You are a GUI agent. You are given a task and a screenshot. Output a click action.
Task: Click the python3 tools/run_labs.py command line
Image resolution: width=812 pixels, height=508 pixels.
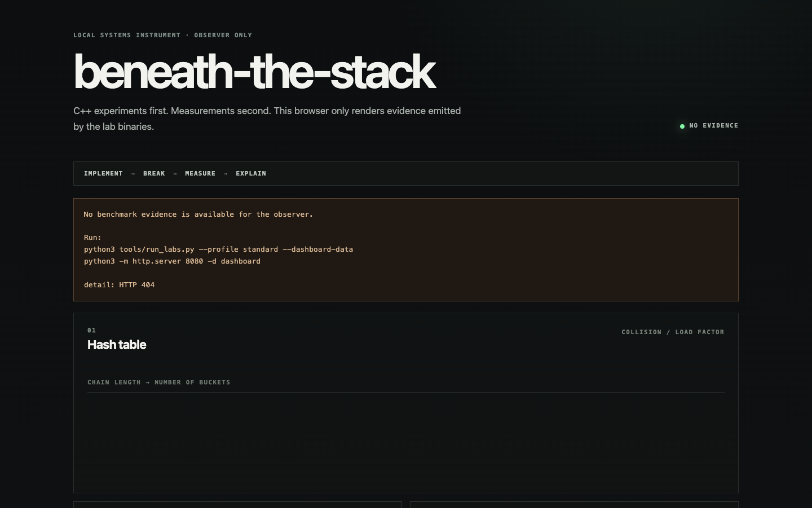coord(218,249)
